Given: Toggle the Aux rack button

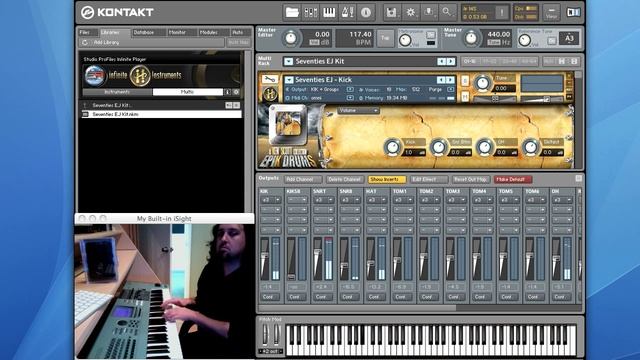Looking at the screenshot, I should [549, 61].
